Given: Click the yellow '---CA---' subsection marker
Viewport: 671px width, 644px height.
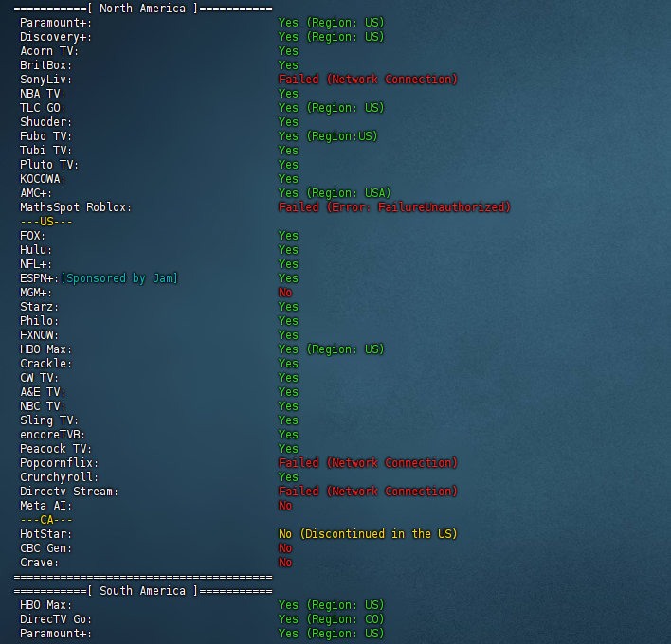Looking at the screenshot, I should (x=46, y=520).
